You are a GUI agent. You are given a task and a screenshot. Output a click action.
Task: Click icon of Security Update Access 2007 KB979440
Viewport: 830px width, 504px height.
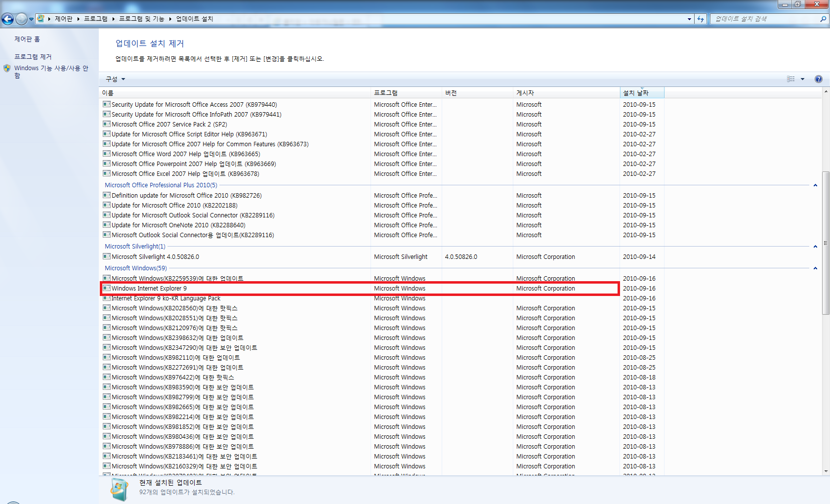[106, 104]
